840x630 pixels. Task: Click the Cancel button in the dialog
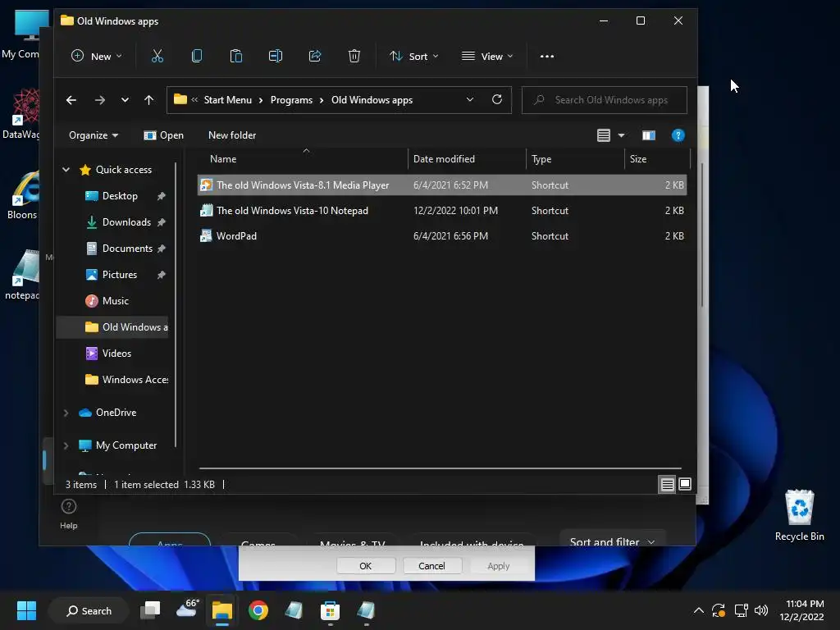pos(431,566)
